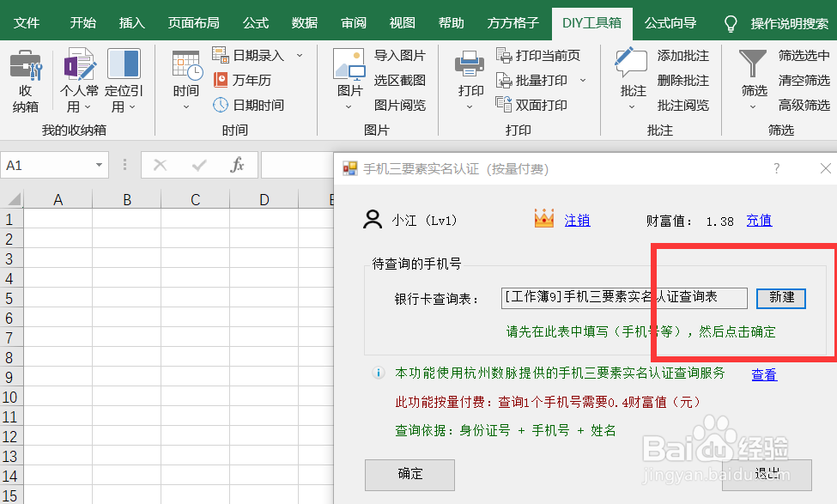The image size is (837, 504).
Task: Open the 充值 recharge link
Action: 759,221
